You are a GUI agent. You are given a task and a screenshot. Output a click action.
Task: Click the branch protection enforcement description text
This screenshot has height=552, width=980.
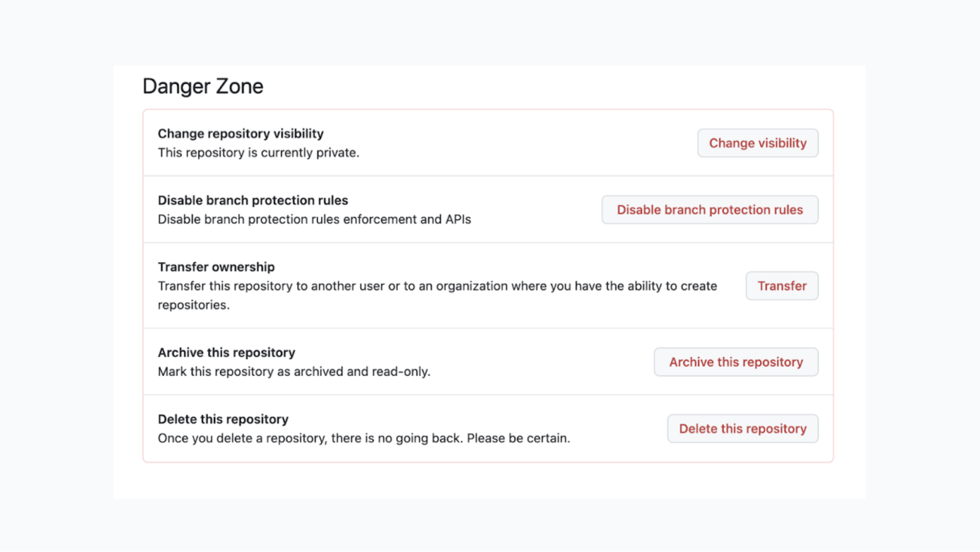[314, 219]
